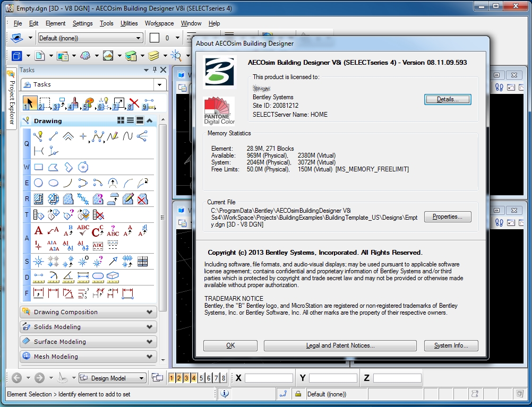Select the Place SmartLine tool

point(38,136)
